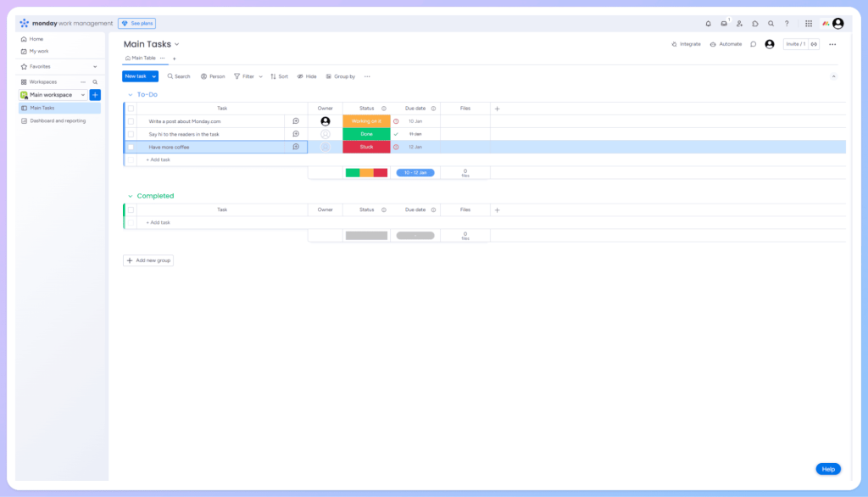Viewport: 868px width, 497px height.
Task: Copy board link icon beside Invite
Action: point(815,44)
